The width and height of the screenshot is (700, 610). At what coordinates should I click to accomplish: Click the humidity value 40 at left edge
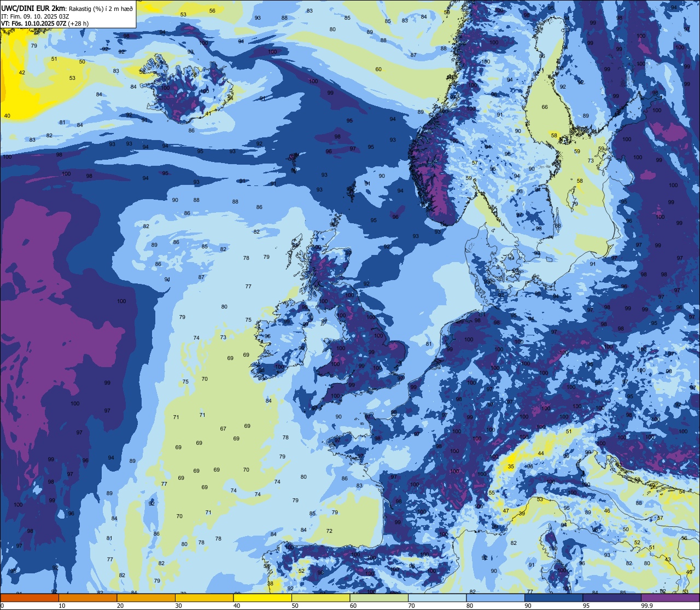7,116
